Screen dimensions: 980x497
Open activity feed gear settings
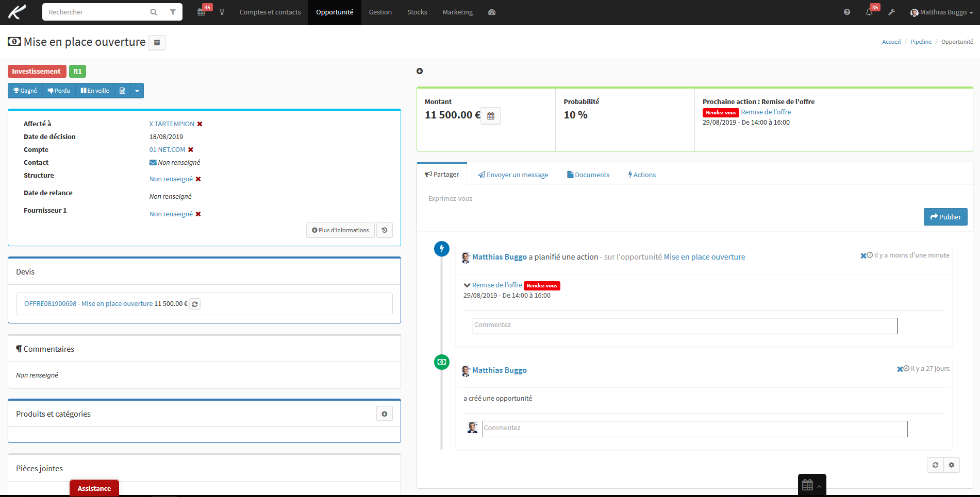[x=952, y=465]
